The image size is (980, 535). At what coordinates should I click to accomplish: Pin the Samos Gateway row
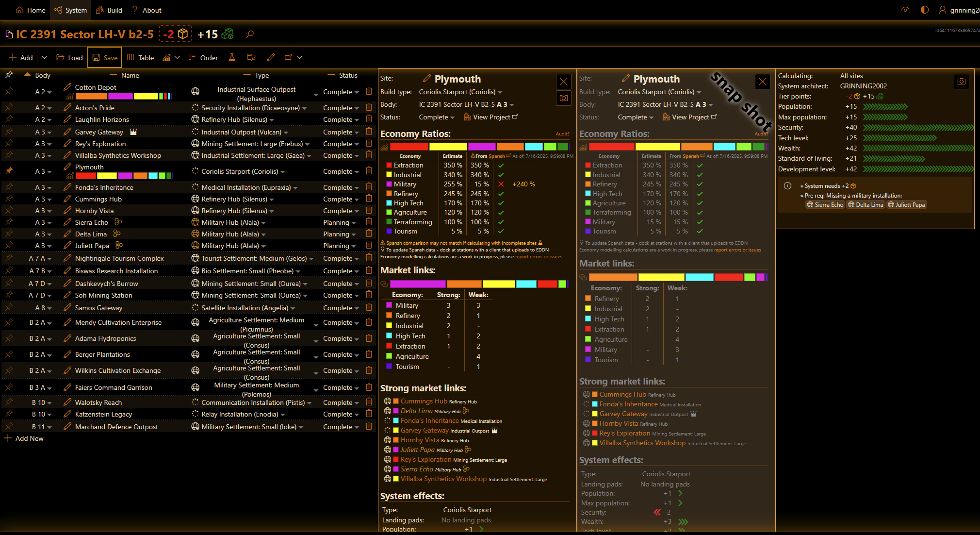pos(9,307)
